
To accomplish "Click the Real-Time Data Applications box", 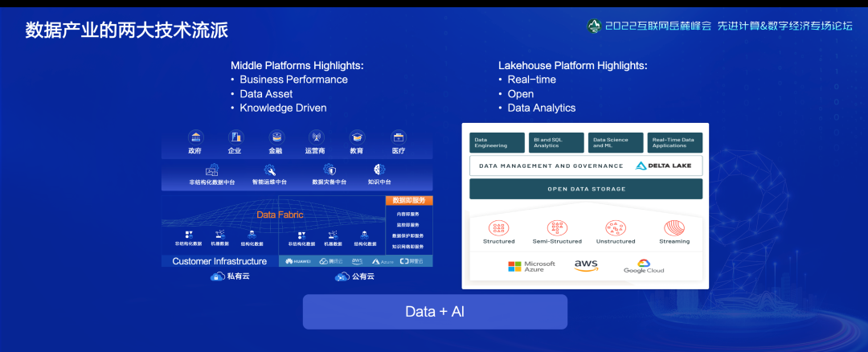I will point(675,143).
